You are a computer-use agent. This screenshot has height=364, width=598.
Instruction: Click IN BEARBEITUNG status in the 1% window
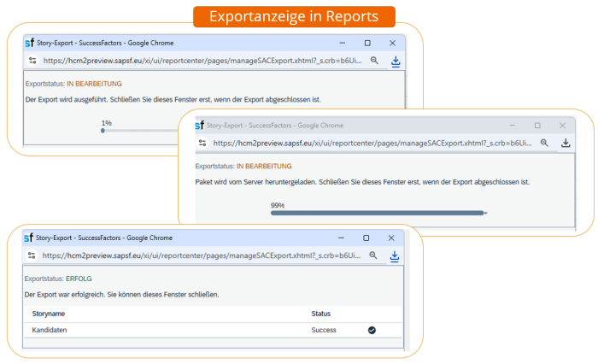tap(94, 84)
